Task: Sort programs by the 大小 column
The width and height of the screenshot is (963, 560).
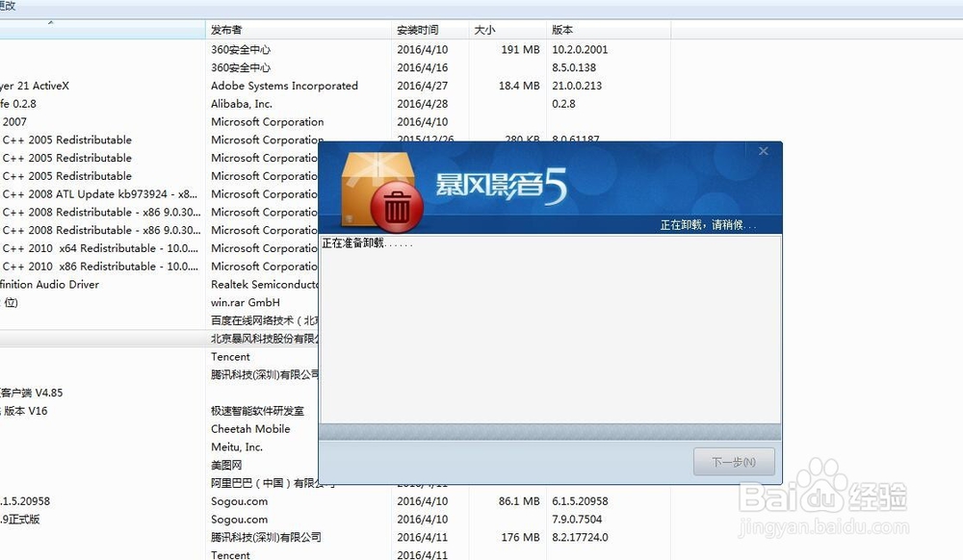Action: [x=483, y=29]
